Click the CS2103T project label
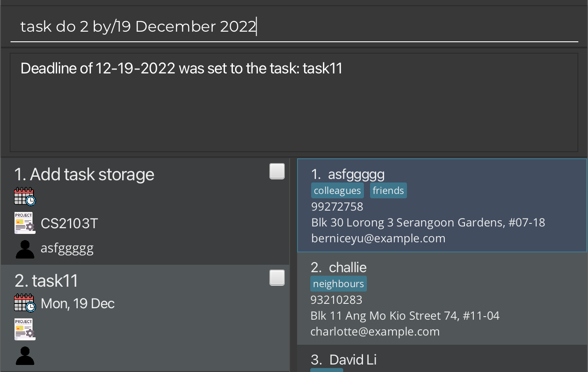The image size is (588, 372). click(69, 223)
